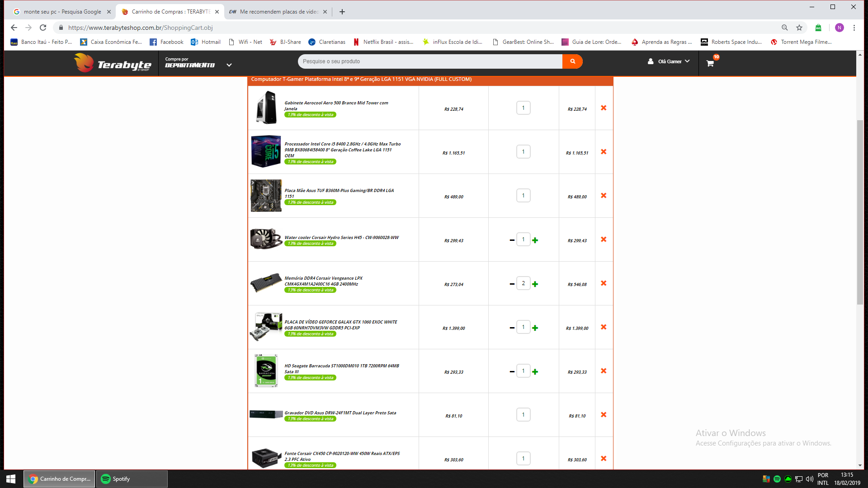Image resolution: width=868 pixels, height=488 pixels.
Task: Select the Carrinho de Compras Terabyte tab
Action: click(x=170, y=12)
